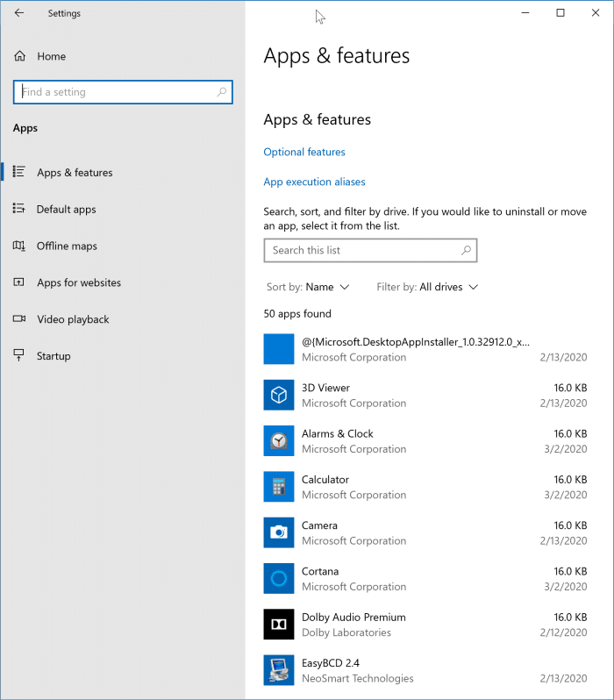614x700 pixels.
Task: Click the back arrow in Settings
Action: [x=18, y=13]
